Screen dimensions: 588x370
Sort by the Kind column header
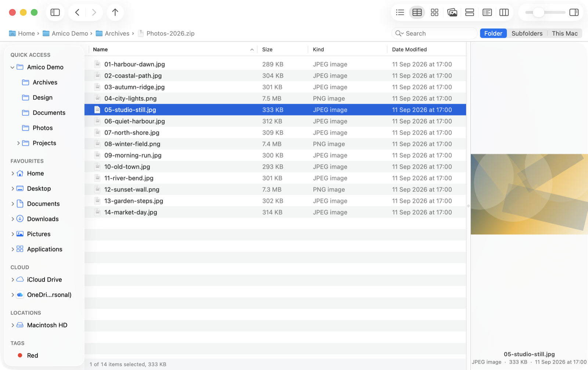pyautogui.click(x=347, y=49)
